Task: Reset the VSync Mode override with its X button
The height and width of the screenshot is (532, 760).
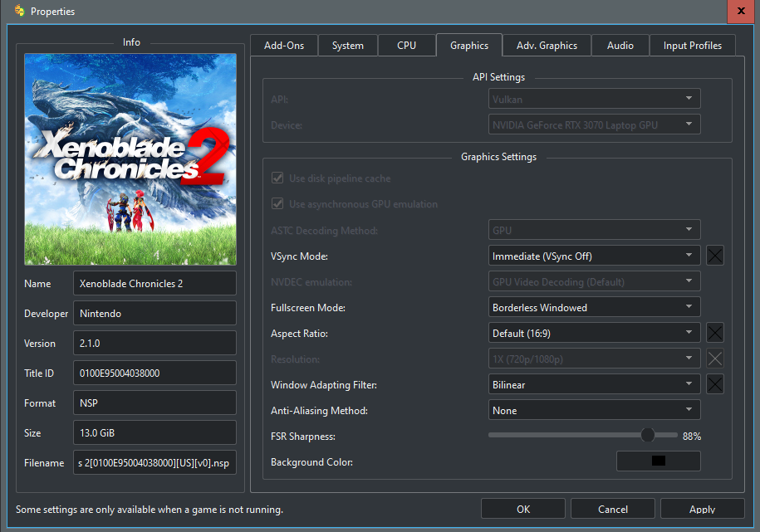Action: 715,256
